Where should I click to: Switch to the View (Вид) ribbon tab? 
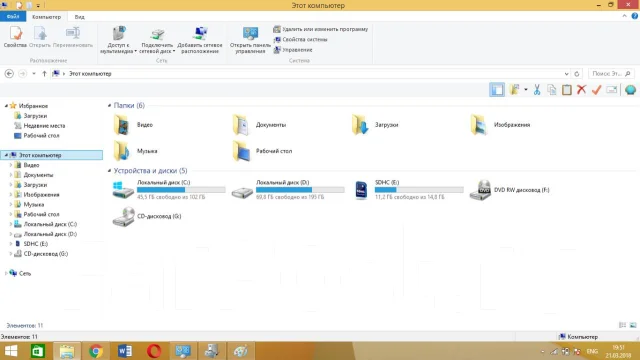(x=80, y=17)
